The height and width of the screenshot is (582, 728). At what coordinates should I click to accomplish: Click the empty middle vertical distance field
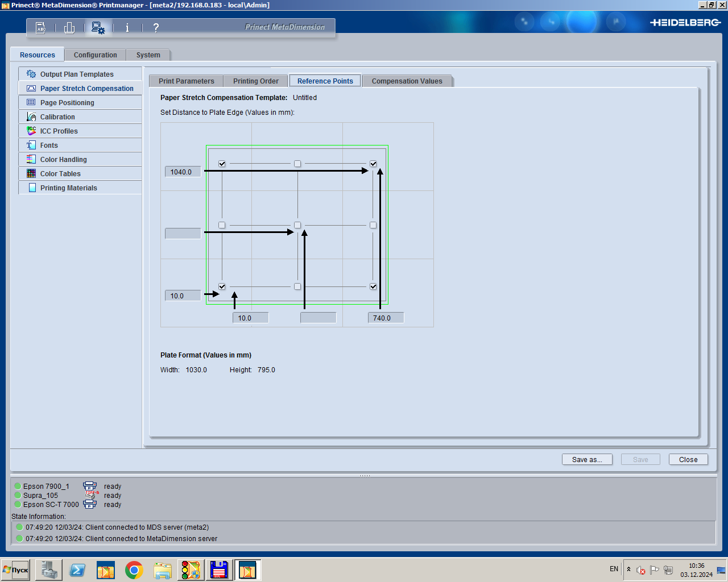click(x=183, y=233)
